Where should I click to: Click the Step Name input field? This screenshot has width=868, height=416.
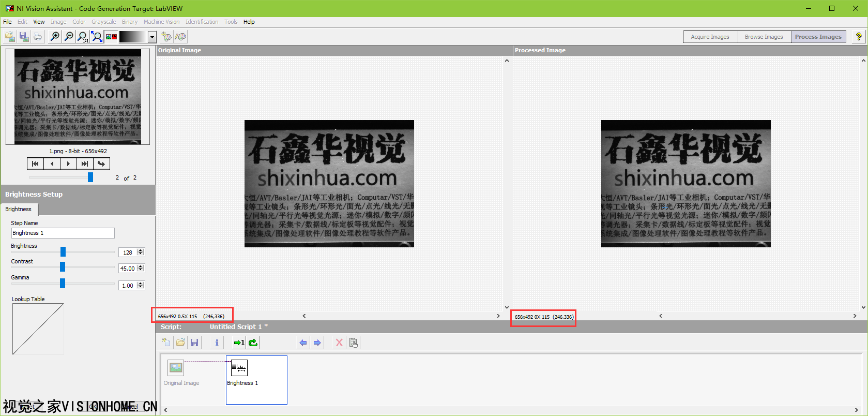pyautogui.click(x=63, y=233)
